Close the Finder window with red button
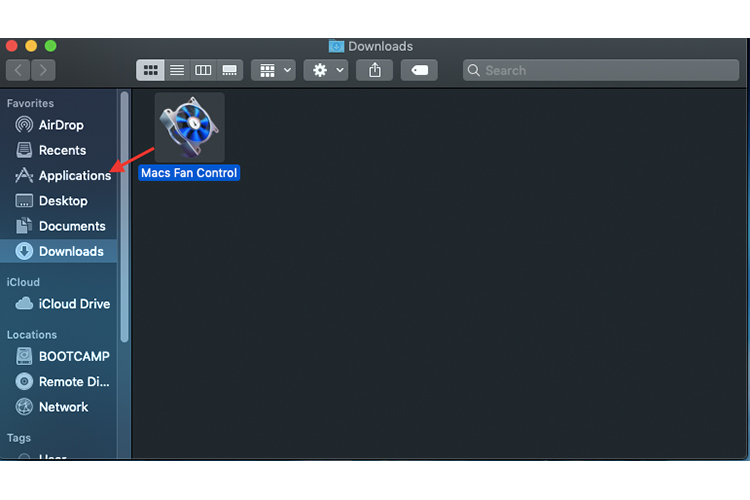Image resolution: width=750 pixels, height=500 pixels. click(12, 46)
